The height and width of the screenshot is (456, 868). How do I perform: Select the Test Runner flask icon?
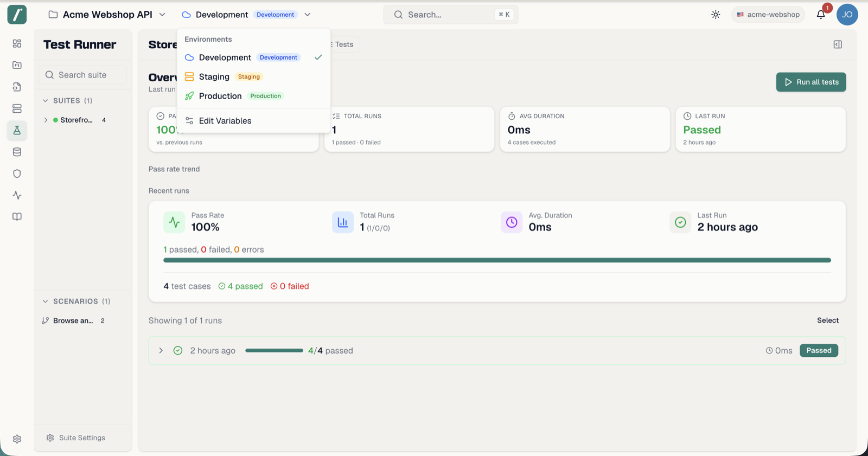pyautogui.click(x=17, y=130)
